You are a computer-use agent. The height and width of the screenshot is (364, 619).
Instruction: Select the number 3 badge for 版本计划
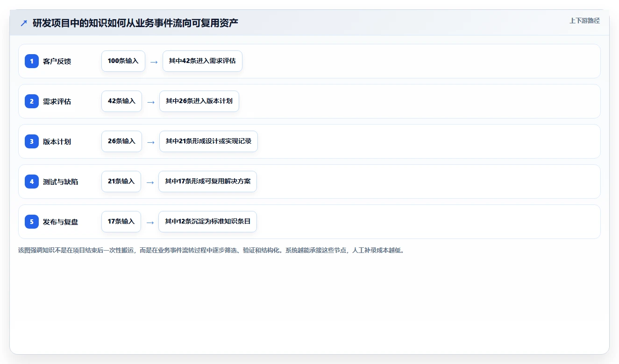click(32, 141)
